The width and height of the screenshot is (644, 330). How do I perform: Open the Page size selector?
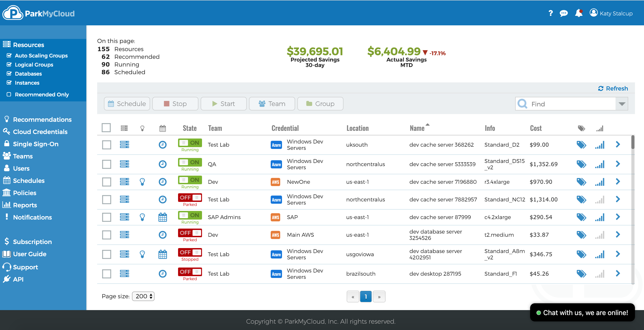[x=143, y=296]
